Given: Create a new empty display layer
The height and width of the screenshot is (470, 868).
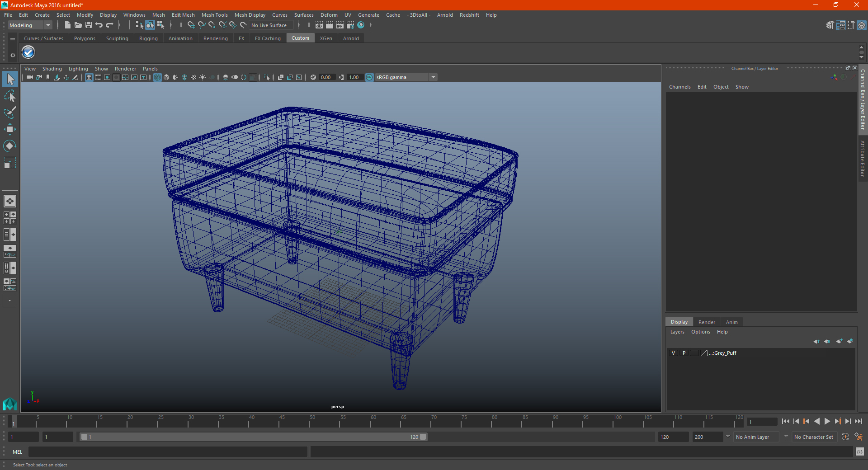Looking at the screenshot, I should coord(840,341).
